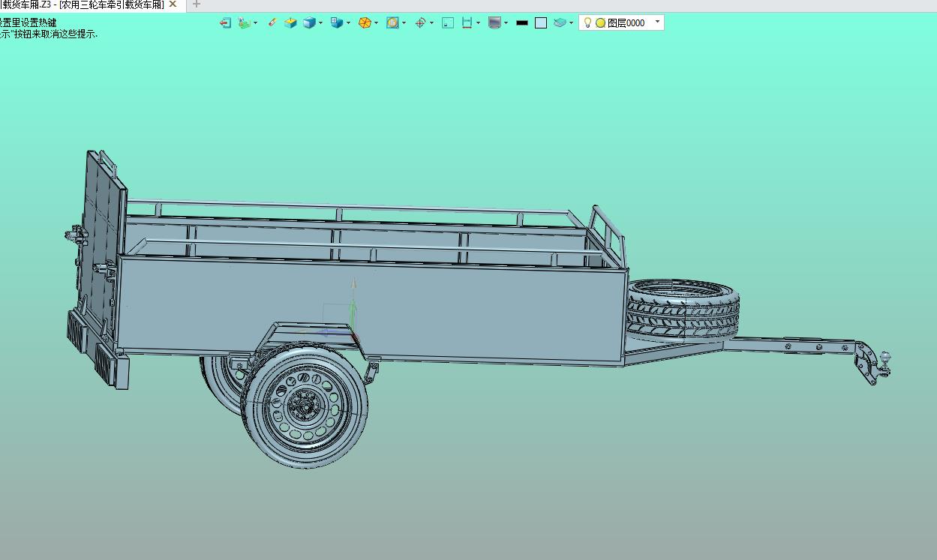
Task: Click the eraser icon in view toolbar
Action: tap(272, 22)
